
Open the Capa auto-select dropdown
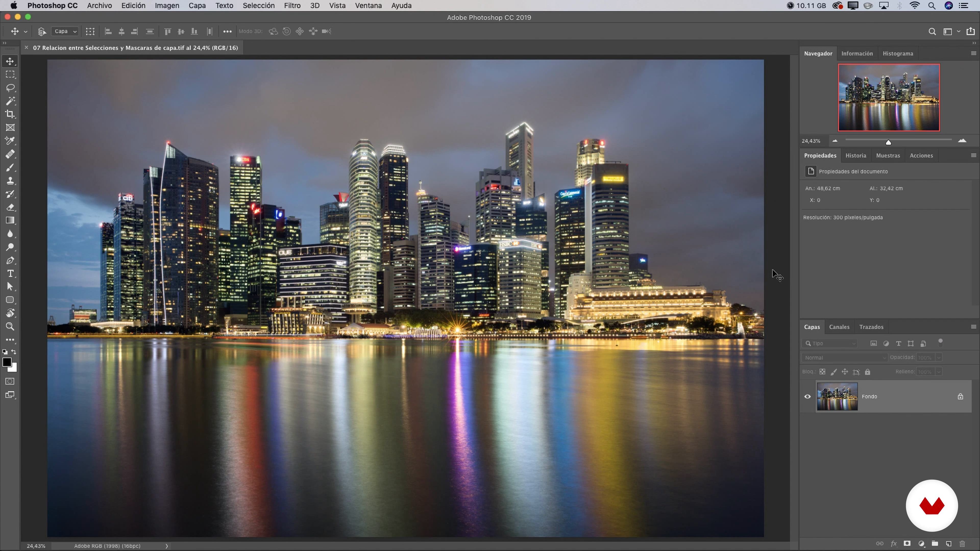[x=65, y=32]
